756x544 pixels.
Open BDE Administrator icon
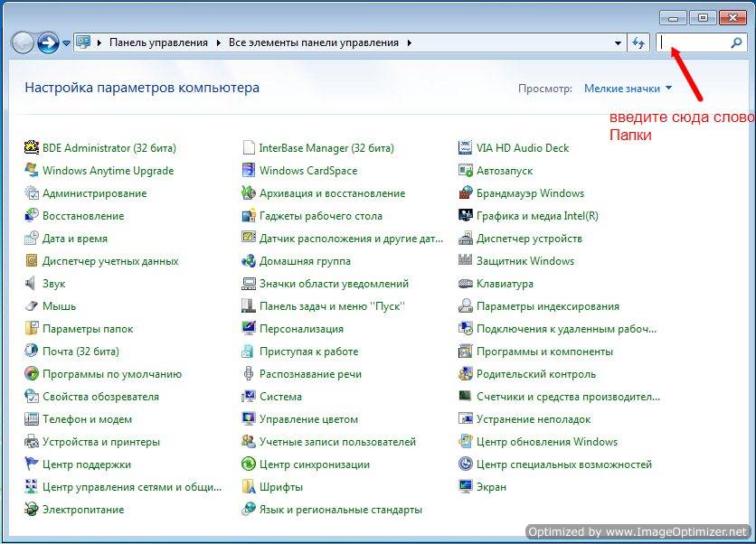click(x=32, y=147)
